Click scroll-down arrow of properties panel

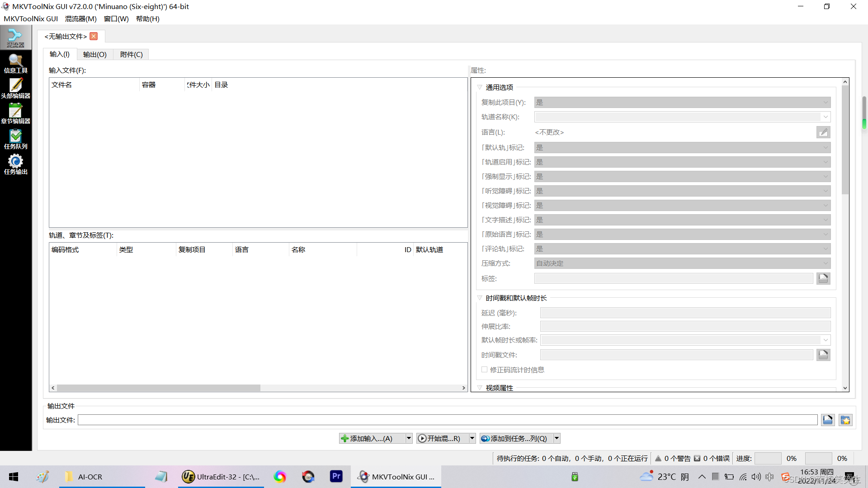[x=845, y=388]
